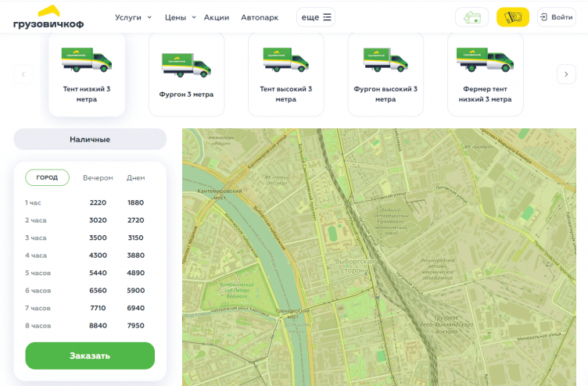Open the Акции menu item
Screen dimensions: 588x386
pyautogui.click(x=217, y=17)
